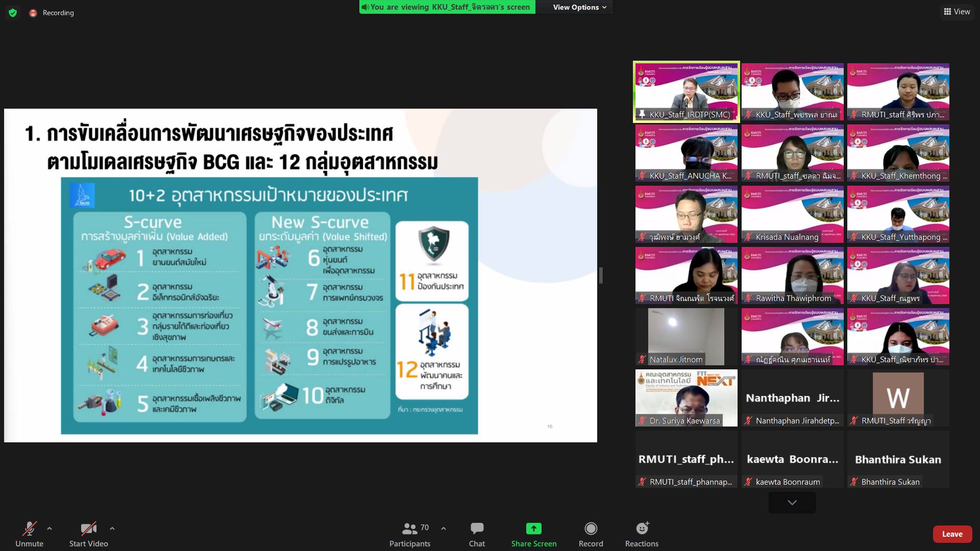Click the red Recording indicator icon
Image resolution: width=980 pixels, height=551 pixels.
tap(33, 13)
